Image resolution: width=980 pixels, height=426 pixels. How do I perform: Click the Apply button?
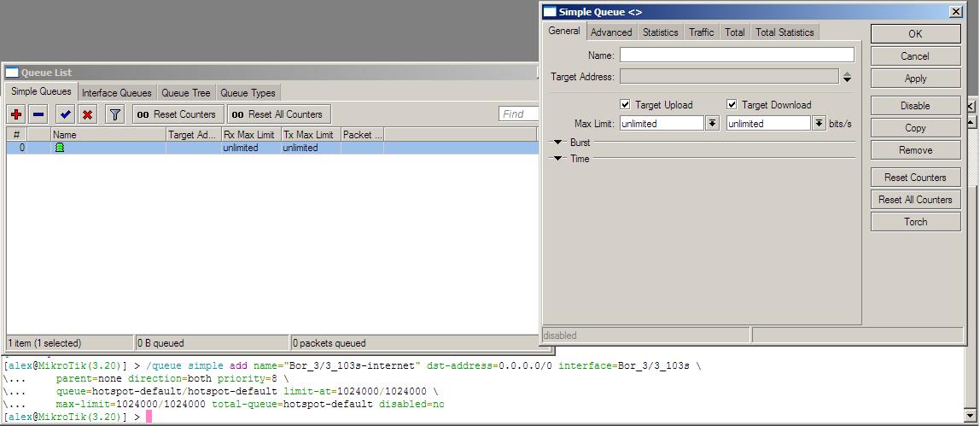pyautogui.click(x=916, y=79)
